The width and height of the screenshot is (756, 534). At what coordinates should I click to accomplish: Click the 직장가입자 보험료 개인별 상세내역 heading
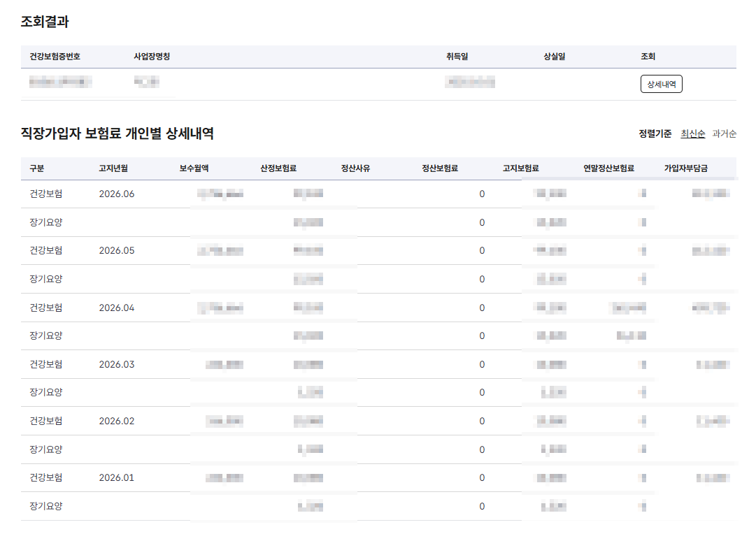117,133
